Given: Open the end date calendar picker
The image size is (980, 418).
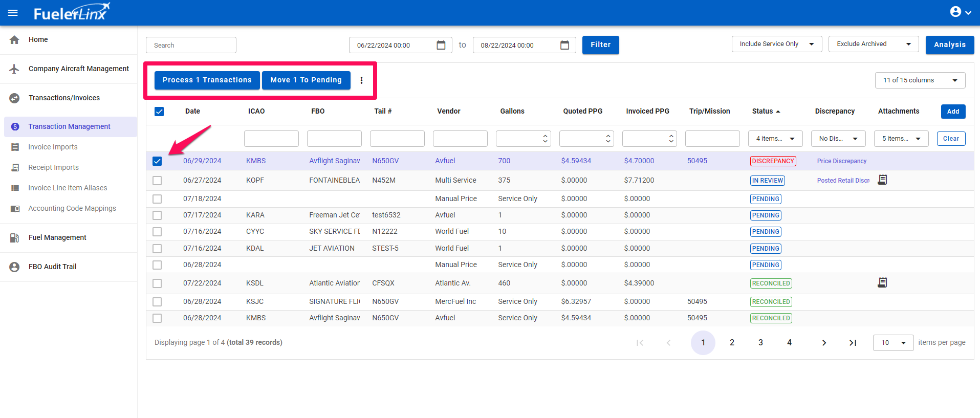Looking at the screenshot, I should pos(564,45).
